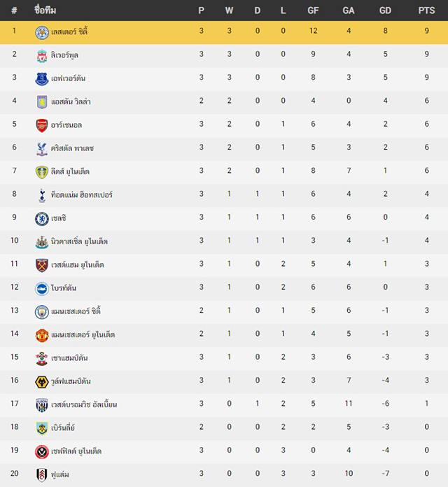Click the Everton club crest
448x487 pixels.
(x=41, y=79)
